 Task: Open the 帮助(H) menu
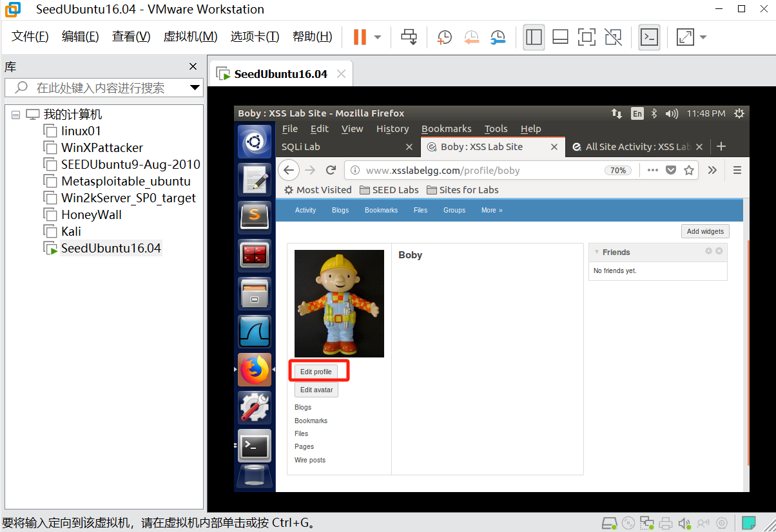pos(312,37)
